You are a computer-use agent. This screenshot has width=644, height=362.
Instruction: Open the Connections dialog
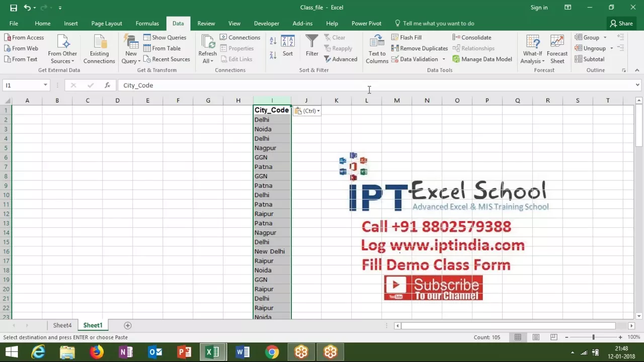(x=240, y=37)
